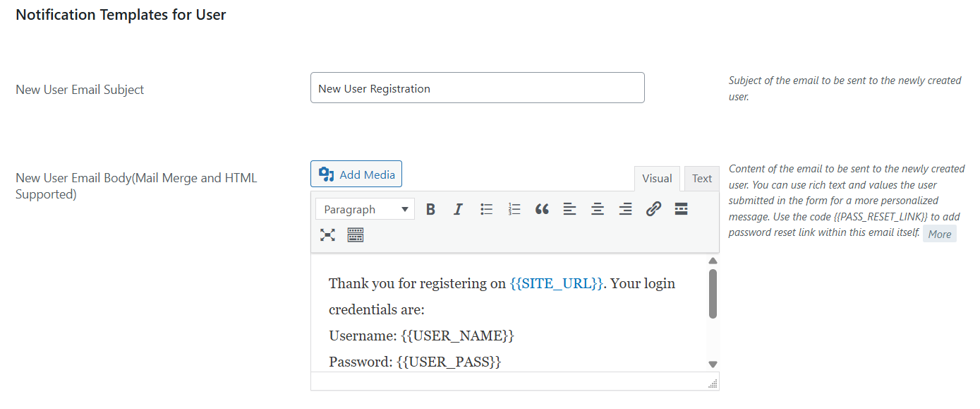This screenshot has height=409, width=980.
Task: Align text left
Action: (569, 209)
